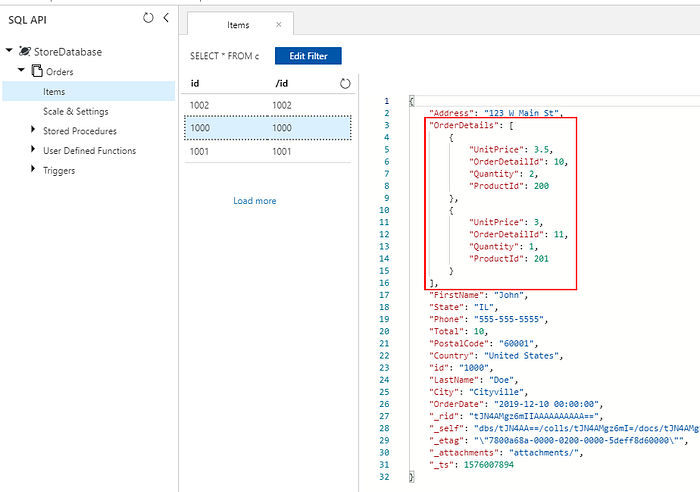Click the OrderDate line in the JSON
Screen dimensions: 700x492
point(516,404)
